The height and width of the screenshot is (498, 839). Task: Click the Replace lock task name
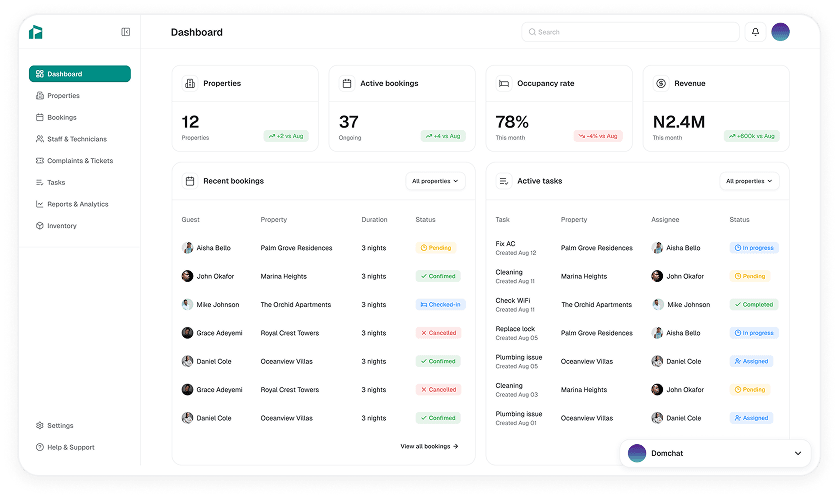tap(515, 328)
